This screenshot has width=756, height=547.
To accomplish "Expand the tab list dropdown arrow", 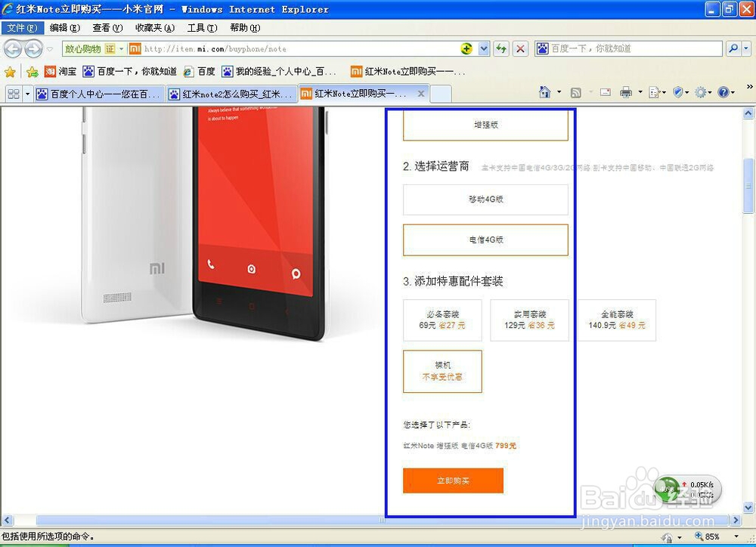I will pyautogui.click(x=27, y=94).
